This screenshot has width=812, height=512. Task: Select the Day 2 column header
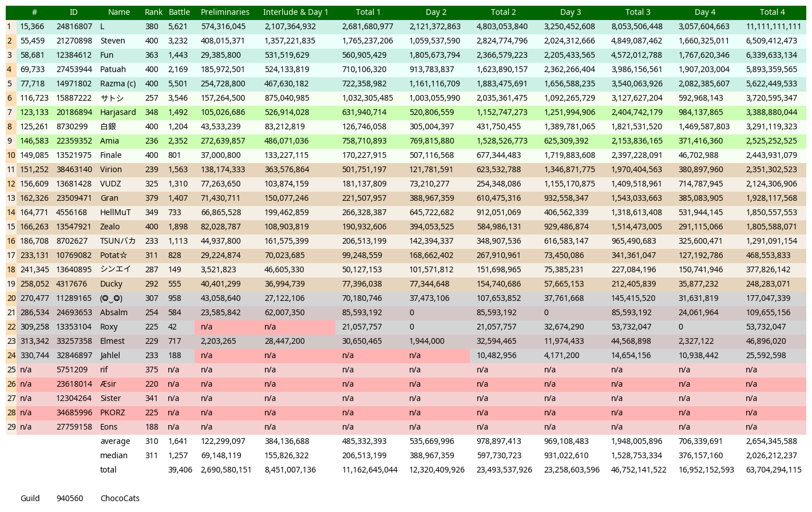pyautogui.click(x=436, y=12)
